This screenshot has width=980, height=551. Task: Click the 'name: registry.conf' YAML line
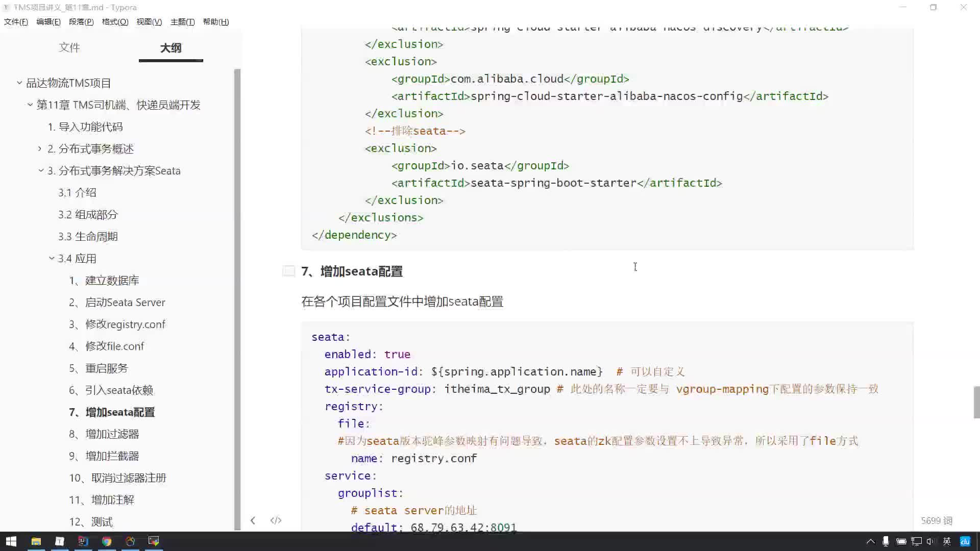413,458
